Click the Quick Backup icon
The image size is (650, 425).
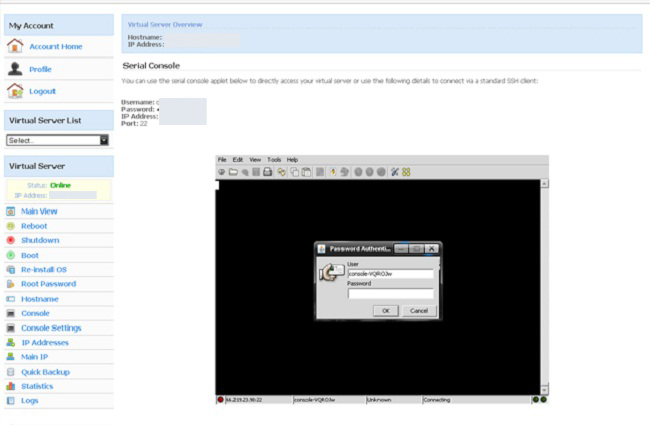11,372
